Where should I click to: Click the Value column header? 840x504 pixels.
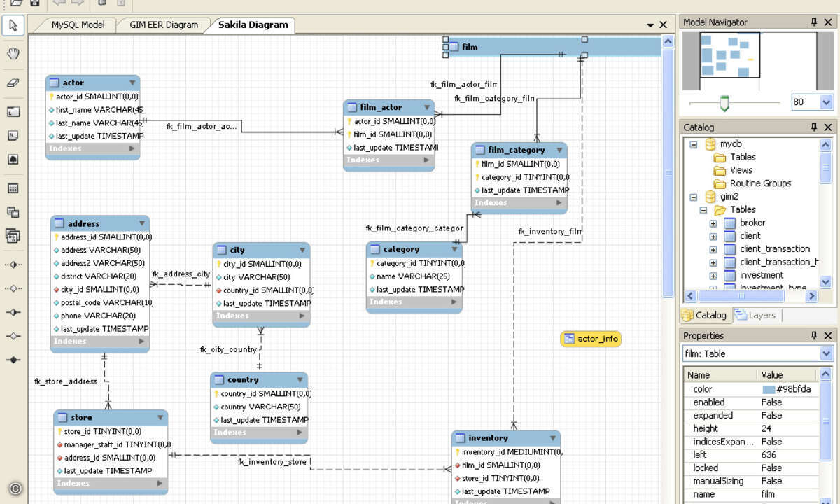point(787,374)
